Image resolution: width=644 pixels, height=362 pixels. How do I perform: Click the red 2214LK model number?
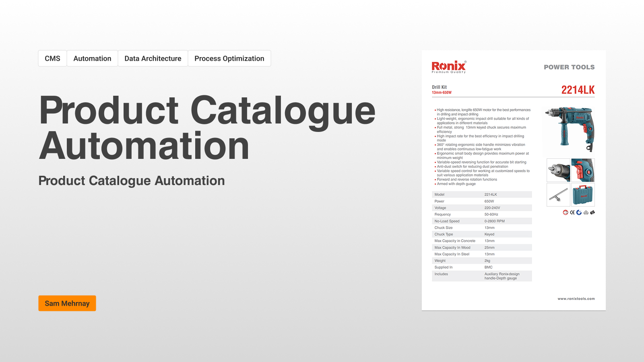[579, 90]
